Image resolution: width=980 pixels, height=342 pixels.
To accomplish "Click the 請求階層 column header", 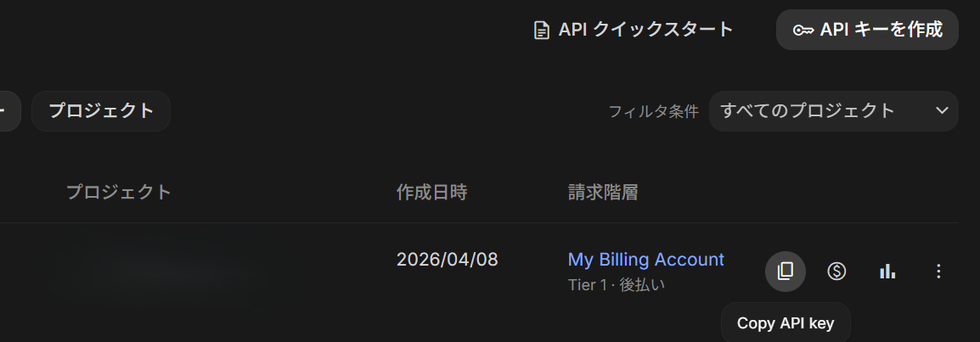I will pos(603,193).
